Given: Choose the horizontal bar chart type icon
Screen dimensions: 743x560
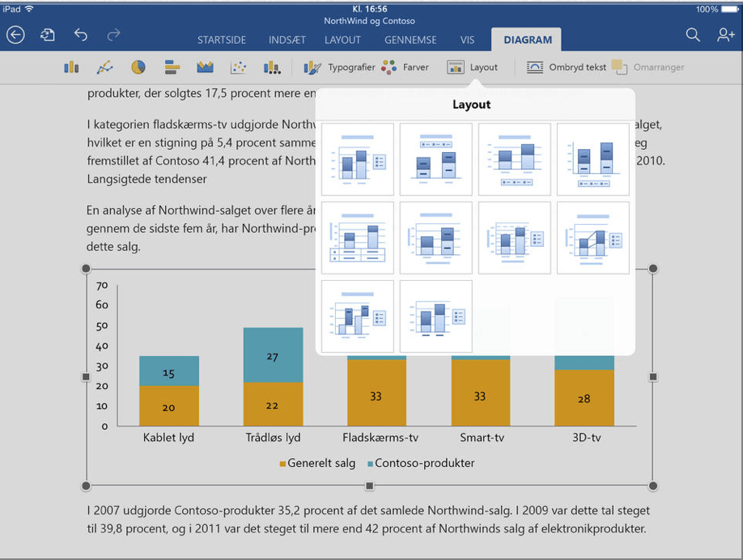Looking at the screenshot, I should [x=172, y=67].
